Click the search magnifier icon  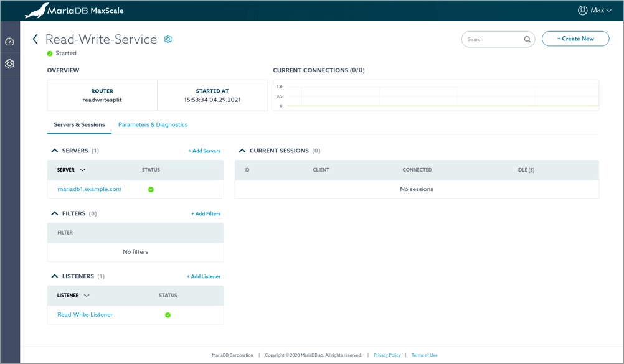pyautogui.click(x=527, y=39)
